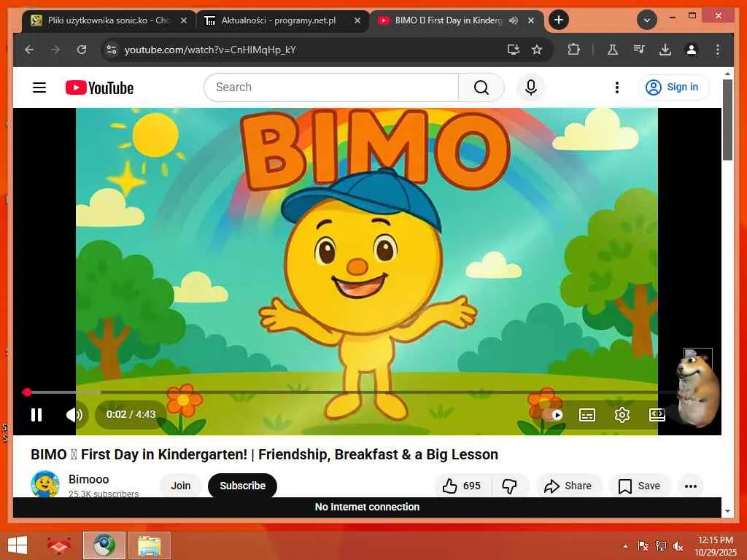Switch player to theater mode
This screenshot has height=560, width=747.
[x=657, y=415]
